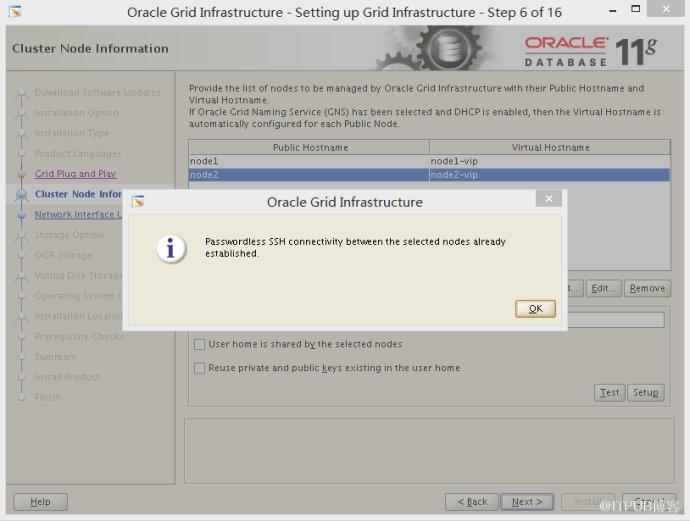Click Voting Disk Storage step in sidebar
This screenshot has width=690, height=521.
pos(78,275)
